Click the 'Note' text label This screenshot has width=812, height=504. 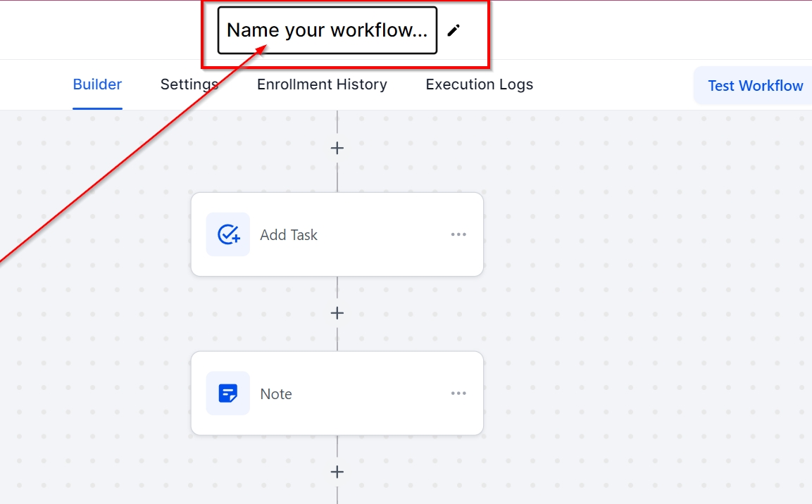click(276, 394)
